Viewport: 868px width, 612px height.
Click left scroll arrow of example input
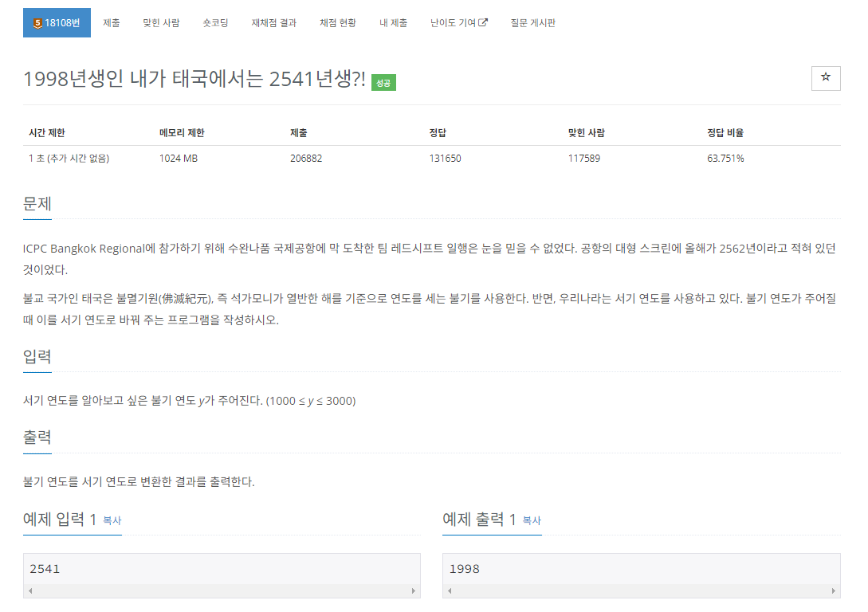(x=30, y=591)
